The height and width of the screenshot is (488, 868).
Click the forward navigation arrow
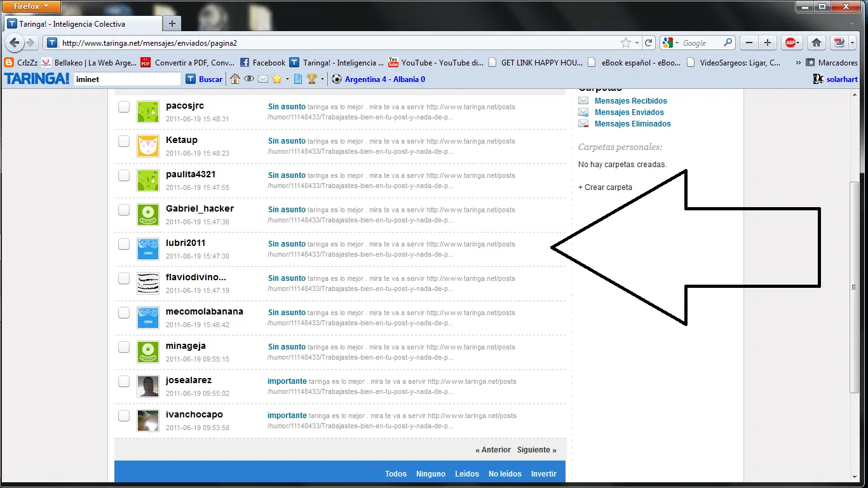(30, 43)
